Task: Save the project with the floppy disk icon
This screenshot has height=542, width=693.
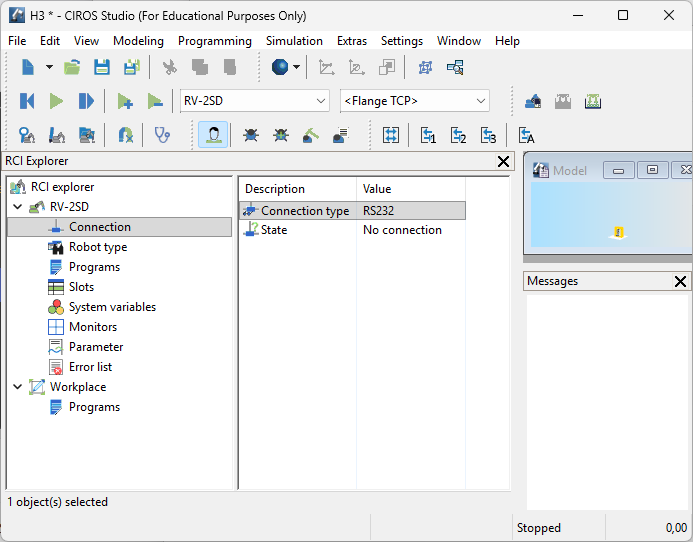Action: [x=102, y=67]
